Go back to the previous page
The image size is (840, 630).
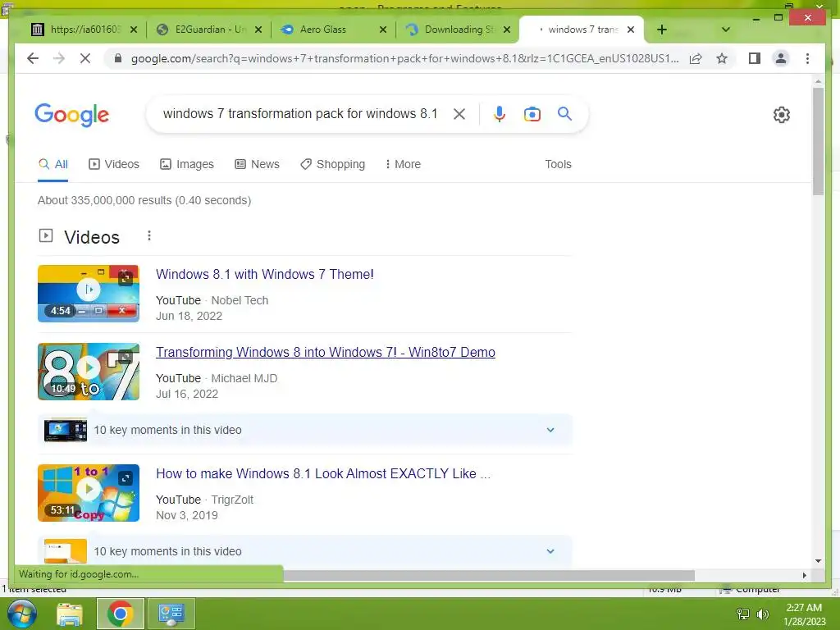click(33, 58)
